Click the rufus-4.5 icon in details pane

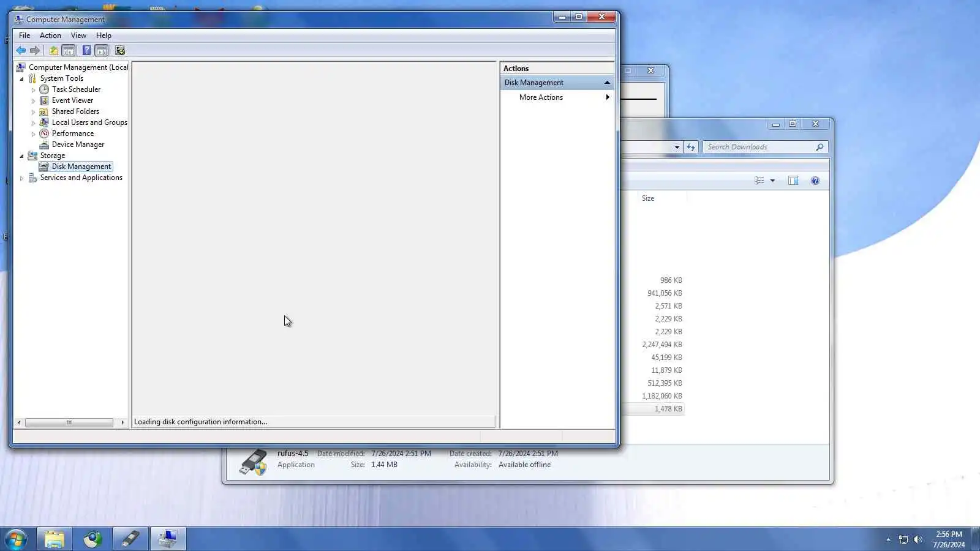(253, 462)
